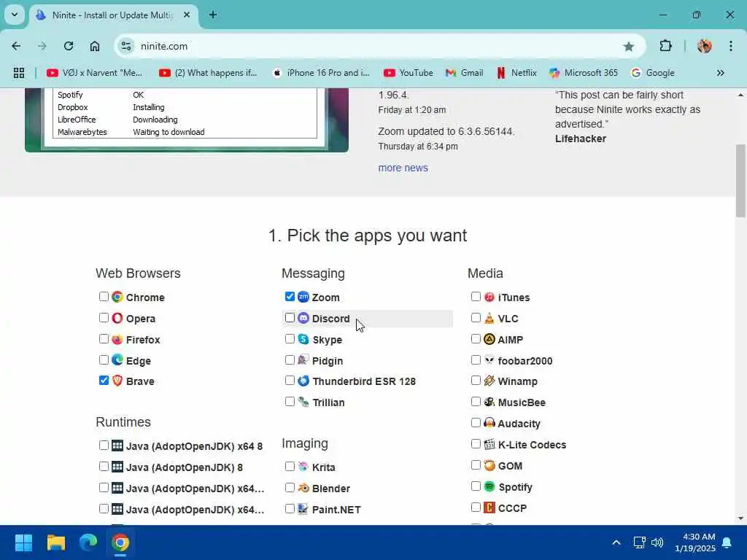Click the iTunes music icon

(x=489, y=297)
